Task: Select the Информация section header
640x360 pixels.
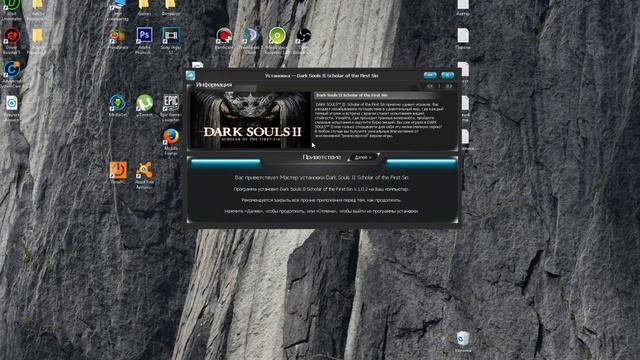Action: coord(214,84)
